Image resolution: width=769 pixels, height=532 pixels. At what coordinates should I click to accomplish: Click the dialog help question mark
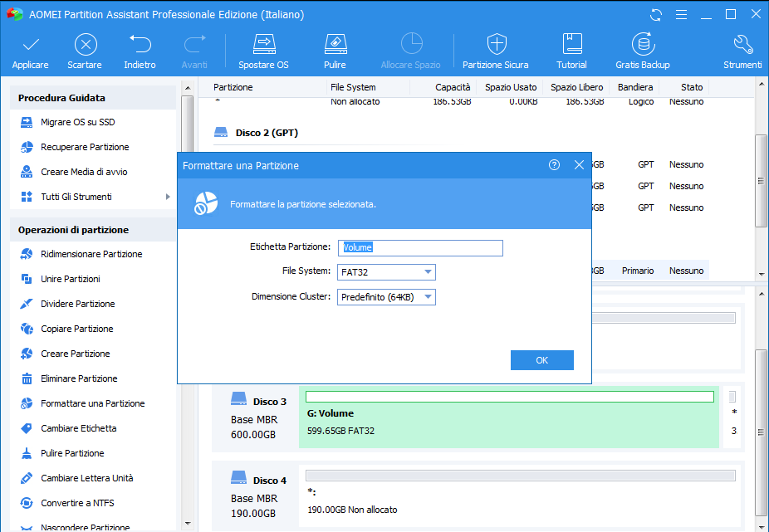coord(555,165)
